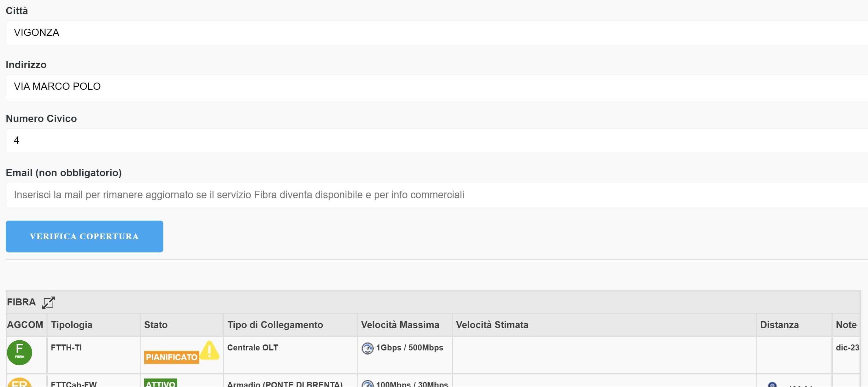Click the green ATTIVO status label
Screen dimensions: 868x387
[161, 383]
